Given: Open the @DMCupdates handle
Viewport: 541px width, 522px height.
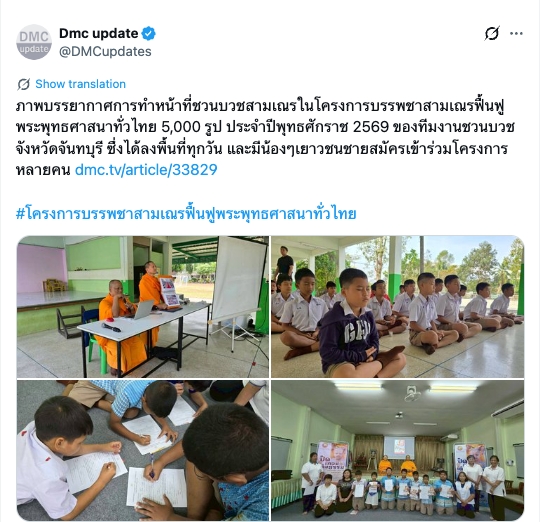Looking at the screenshot, I should (x=105, y=51).
